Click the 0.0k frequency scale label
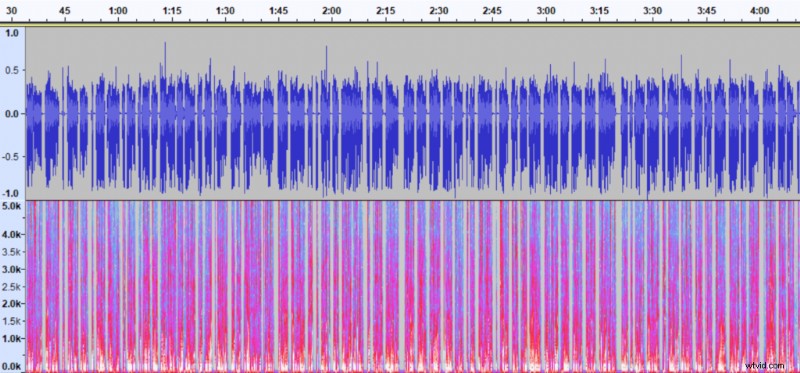800x373 pixels. coord(11,366)
